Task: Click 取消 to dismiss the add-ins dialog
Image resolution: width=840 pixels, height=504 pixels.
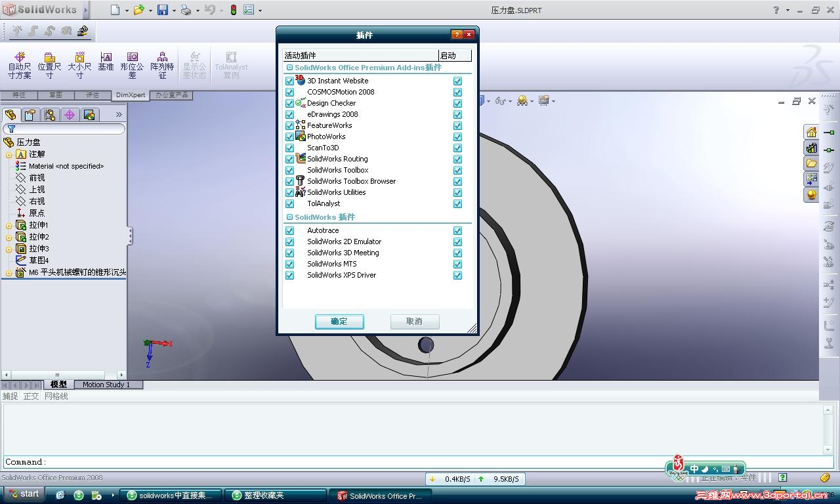Action: tap(414, 322)
